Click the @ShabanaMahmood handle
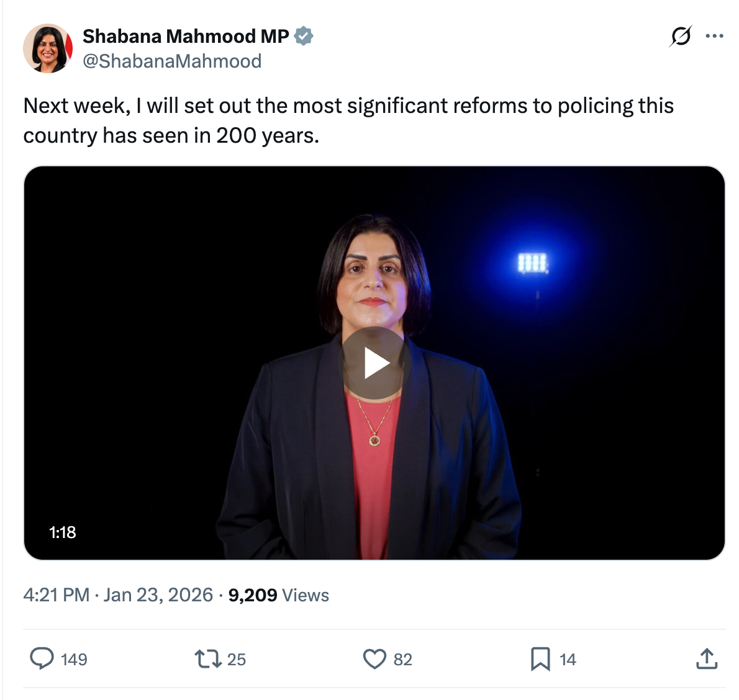The image size is (739, 700). click(x=172, y=61)
